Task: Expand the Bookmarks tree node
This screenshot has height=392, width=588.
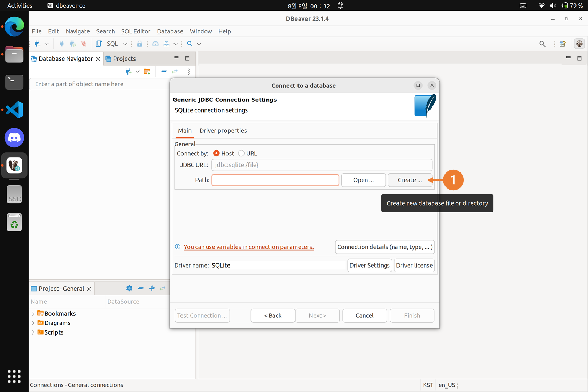Action: (x=33, y=314)
